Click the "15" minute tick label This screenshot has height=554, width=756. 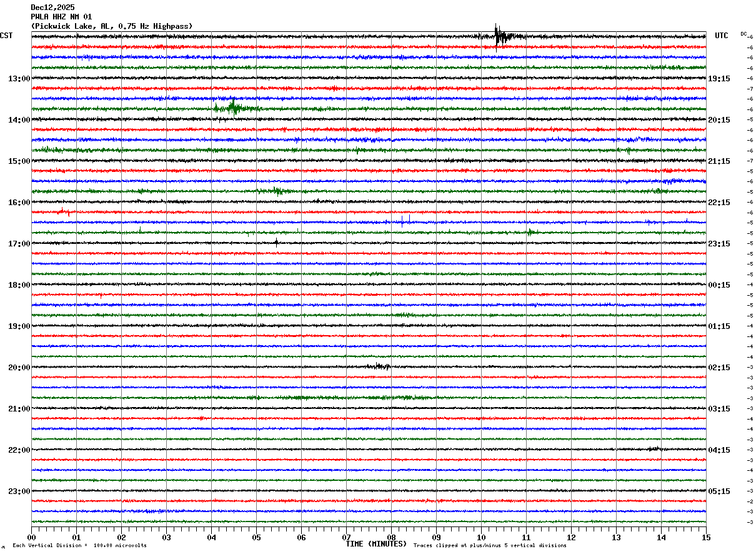[706, 537]
